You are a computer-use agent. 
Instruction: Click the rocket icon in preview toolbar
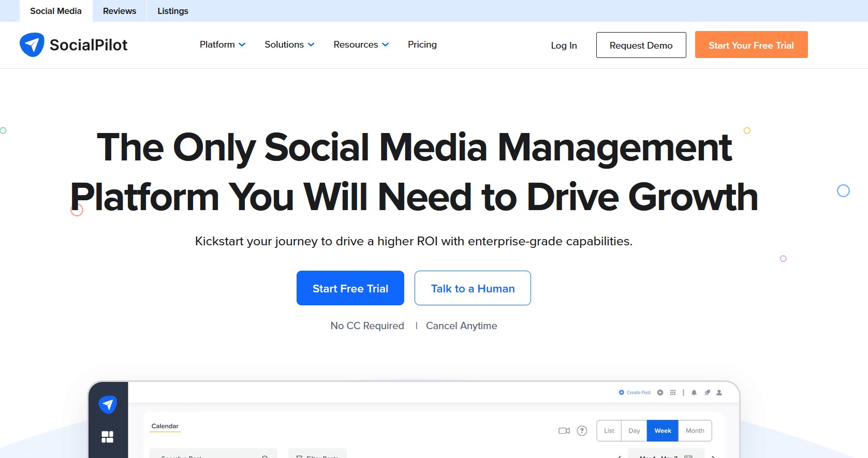707,393
